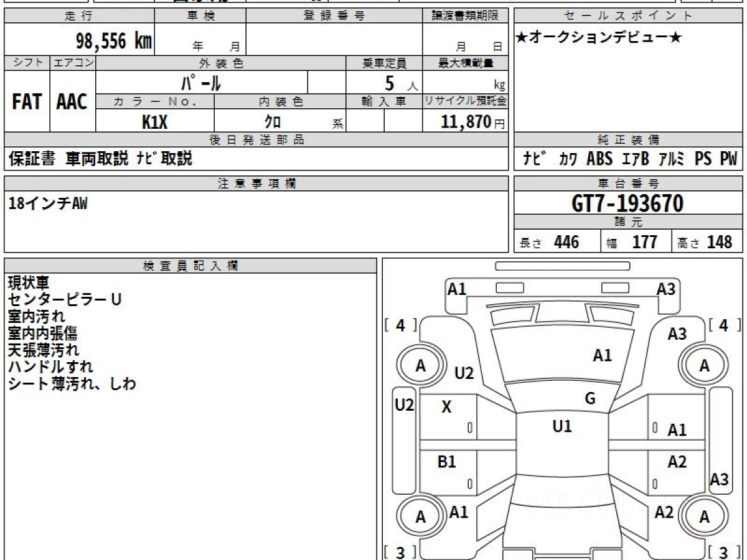Image resolution: width=747 pixels, height=560 pixels.
Task: Select the クロ interior color value
Action: pyautogui.click(x=272, y=122)
